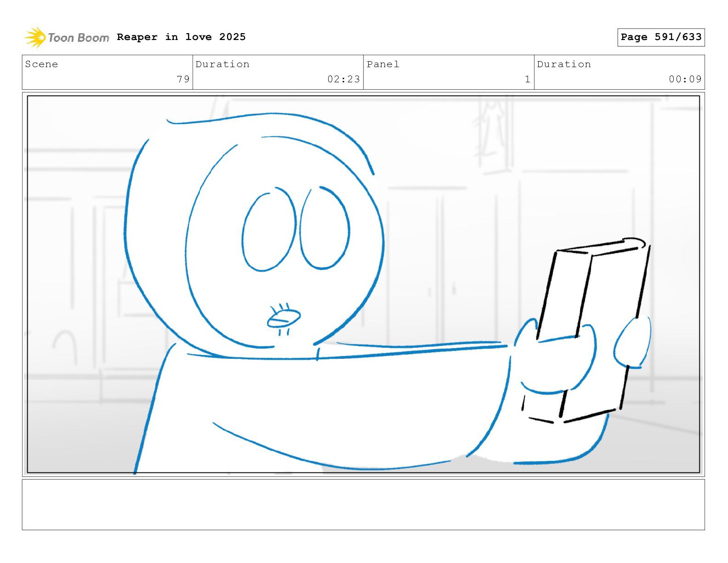Click the 'Scene' header label

pos(42,64)
